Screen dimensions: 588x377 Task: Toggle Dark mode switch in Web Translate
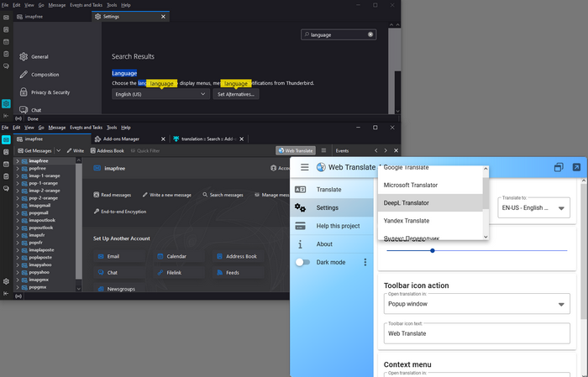click(x=302, y=262)
